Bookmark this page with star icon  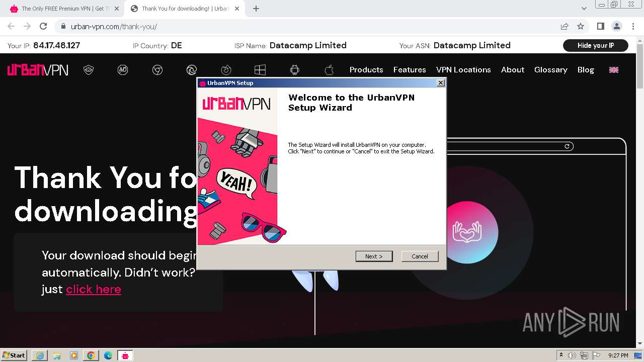[x=581, y=26]
